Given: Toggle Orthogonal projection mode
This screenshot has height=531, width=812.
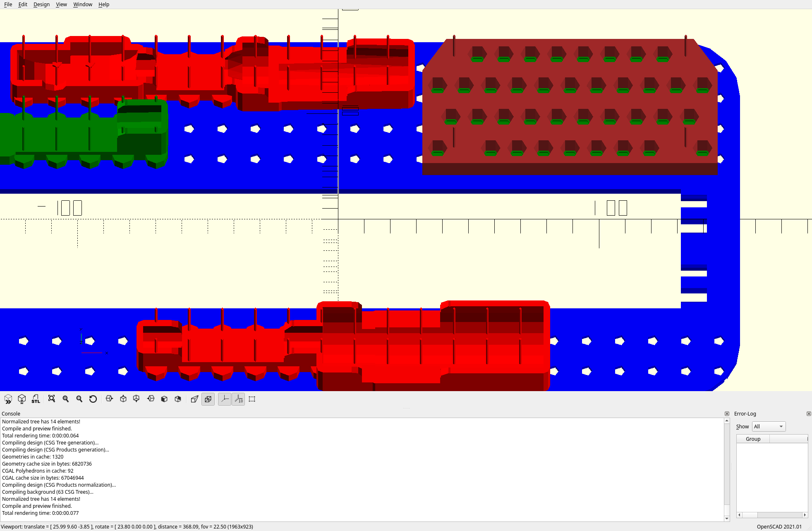Looking at the screenshot, I should tap(208, 399).
